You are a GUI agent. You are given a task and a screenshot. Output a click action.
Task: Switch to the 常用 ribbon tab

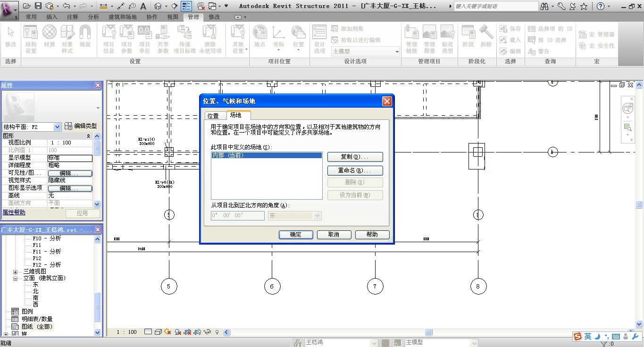tap(31, 17)
